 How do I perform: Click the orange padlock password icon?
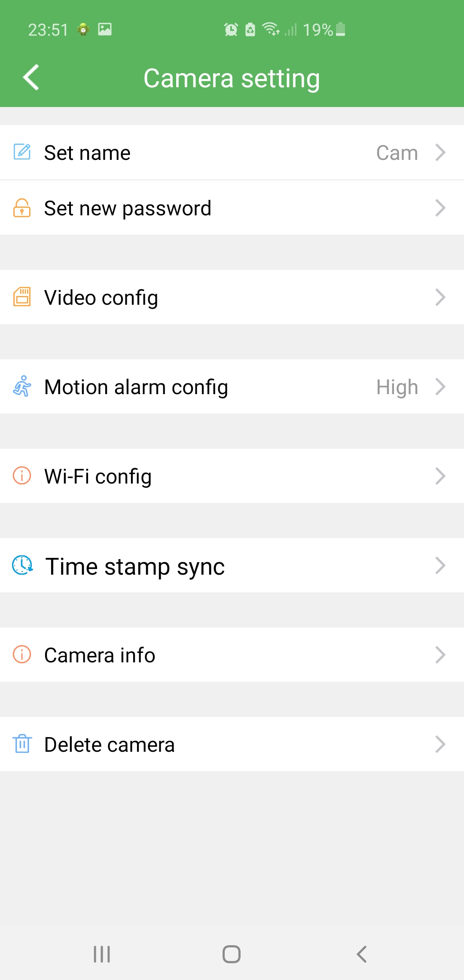click(22, 208)
